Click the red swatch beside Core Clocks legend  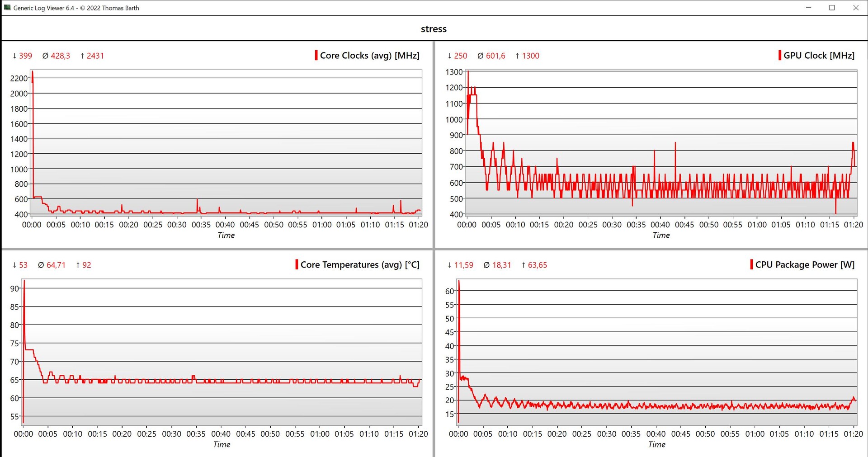(316, 56)
